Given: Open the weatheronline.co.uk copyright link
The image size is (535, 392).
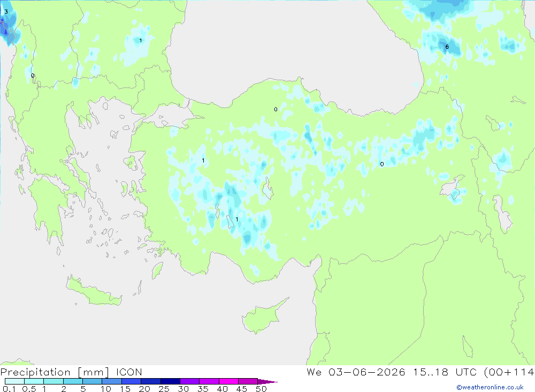Looking at the screenshot, I should pos(490,387).
